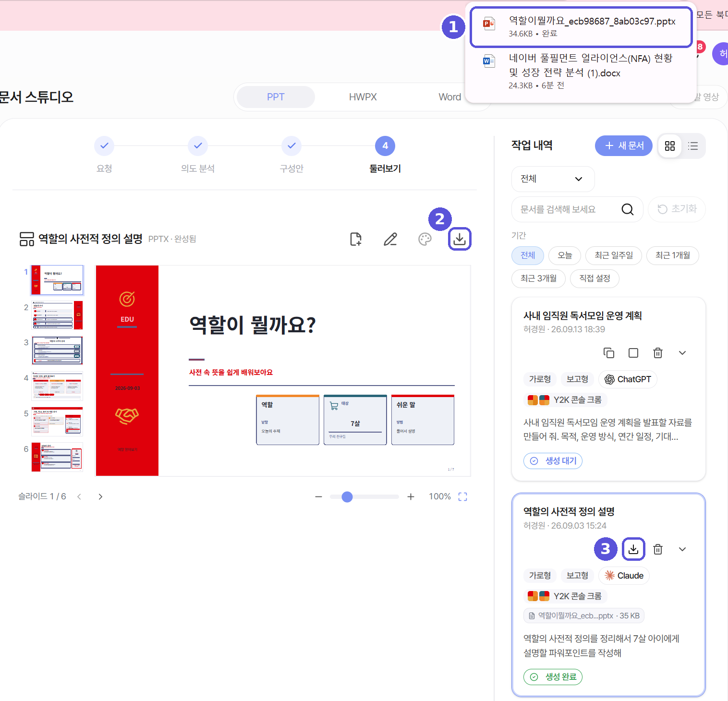Open the palette theme icon

(x=425, y=239)
